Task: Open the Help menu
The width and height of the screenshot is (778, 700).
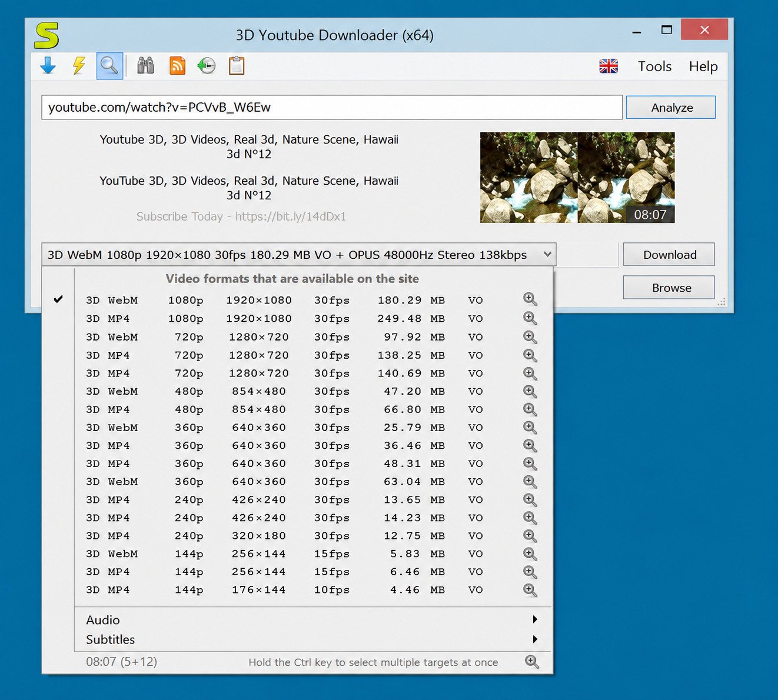Action: tap(703, 66)
